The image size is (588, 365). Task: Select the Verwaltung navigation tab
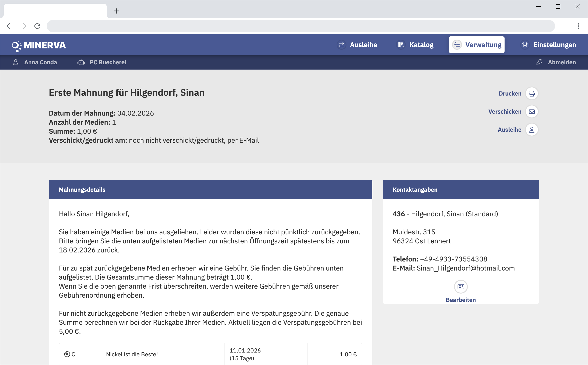[x=477, y=45]
